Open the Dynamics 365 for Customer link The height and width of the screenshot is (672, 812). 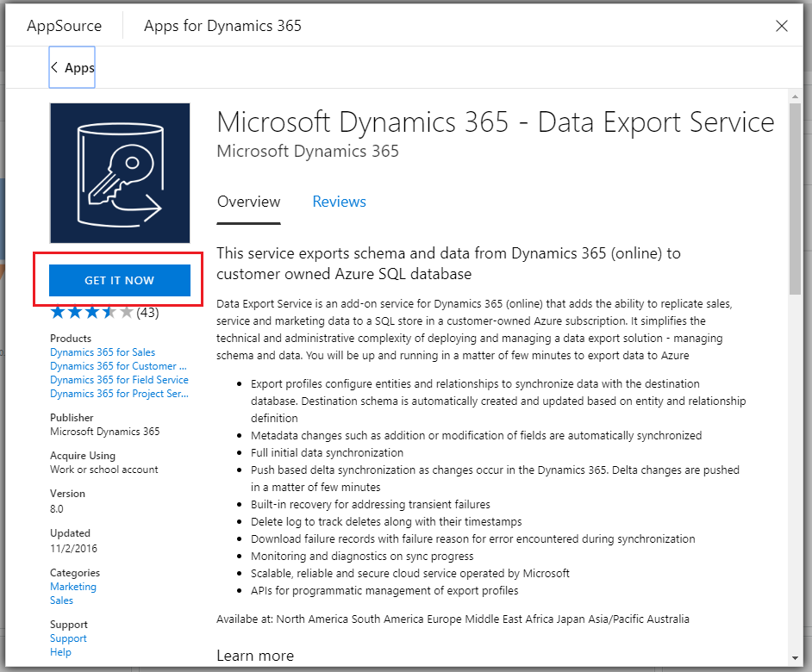[x=118, y=365]
